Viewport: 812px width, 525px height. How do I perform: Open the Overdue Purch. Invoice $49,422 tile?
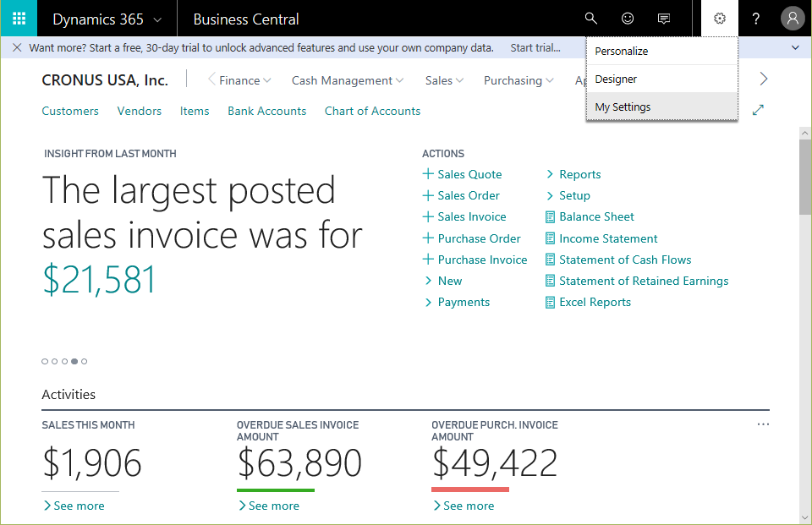(x=495, y=462)
